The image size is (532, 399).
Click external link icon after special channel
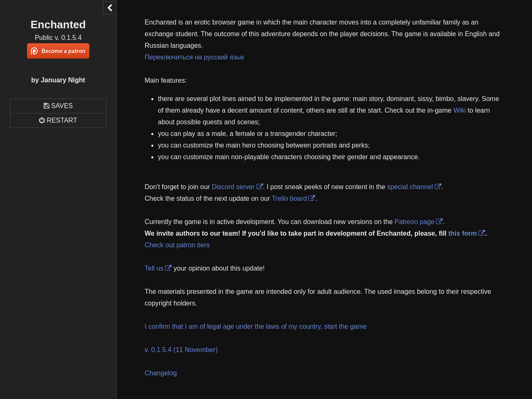438,187
